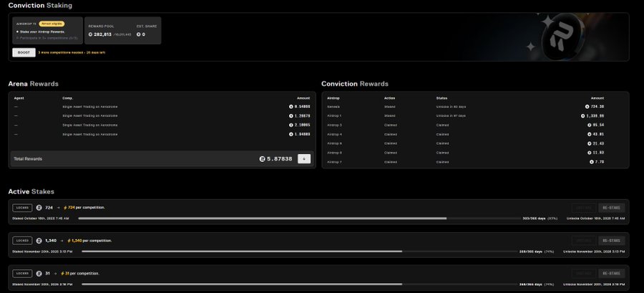Click the Status column header in Conviction Rewards

coord(441,98)
